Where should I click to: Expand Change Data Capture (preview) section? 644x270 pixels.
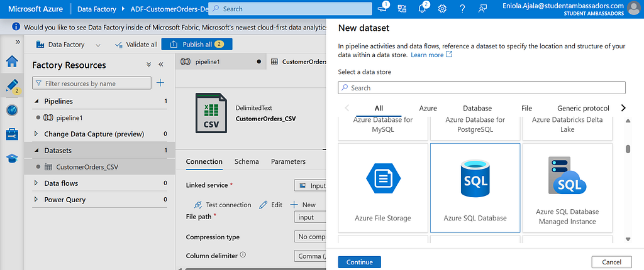pos(36,134)
